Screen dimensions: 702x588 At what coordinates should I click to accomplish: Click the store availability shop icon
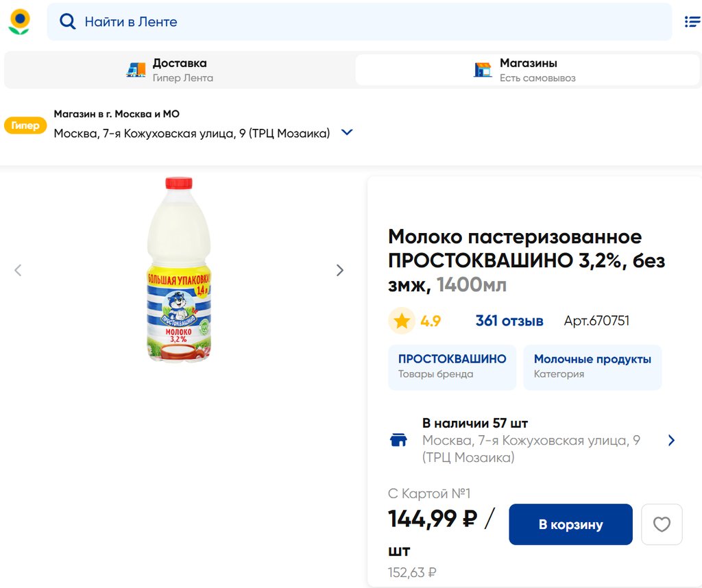[398, 440]
